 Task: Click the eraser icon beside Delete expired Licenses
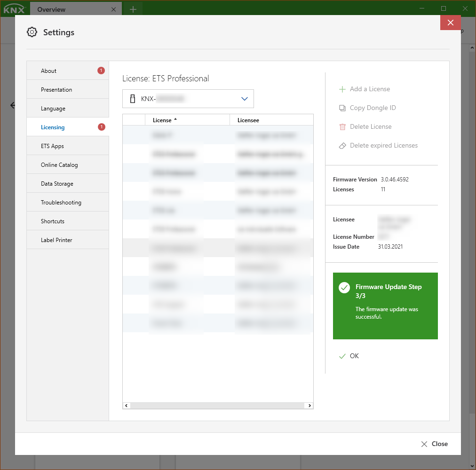click(x=342, y=146)
